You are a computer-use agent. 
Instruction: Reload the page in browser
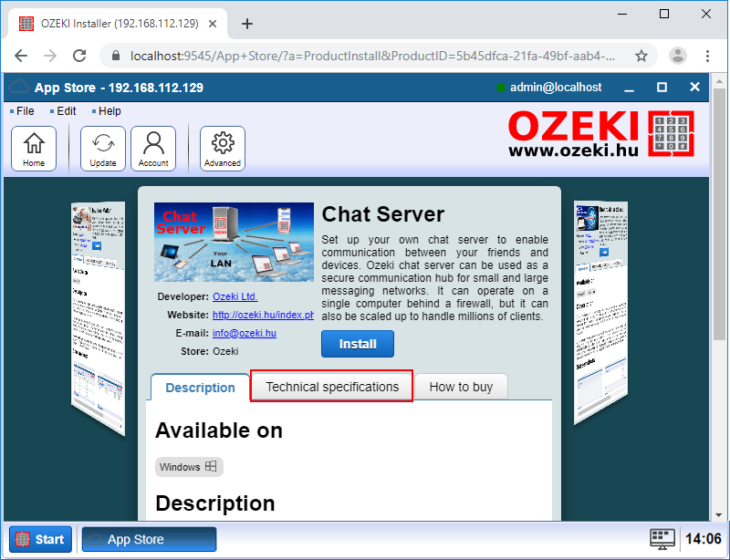click(x=79, y=56)
